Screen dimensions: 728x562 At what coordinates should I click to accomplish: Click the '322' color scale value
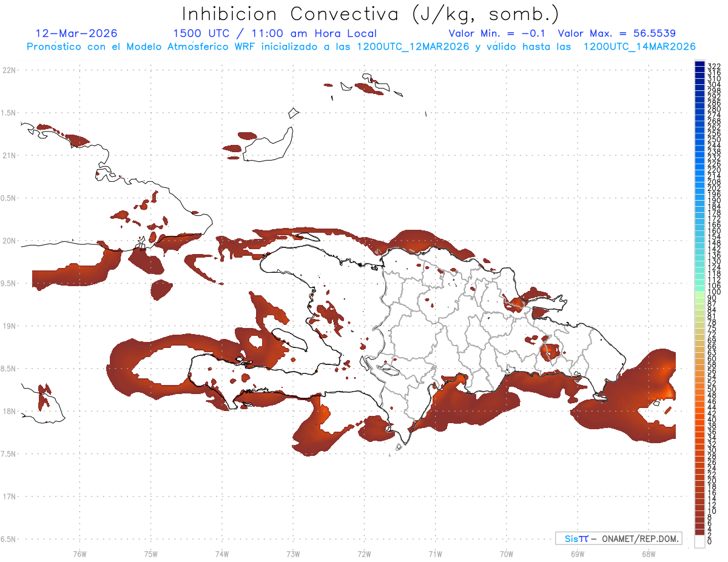(x=714, y=66)
